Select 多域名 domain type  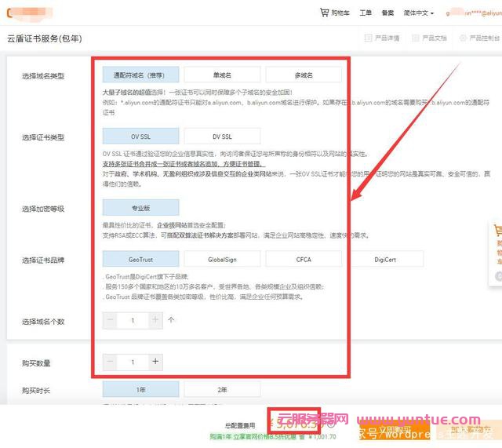point(304,75)
